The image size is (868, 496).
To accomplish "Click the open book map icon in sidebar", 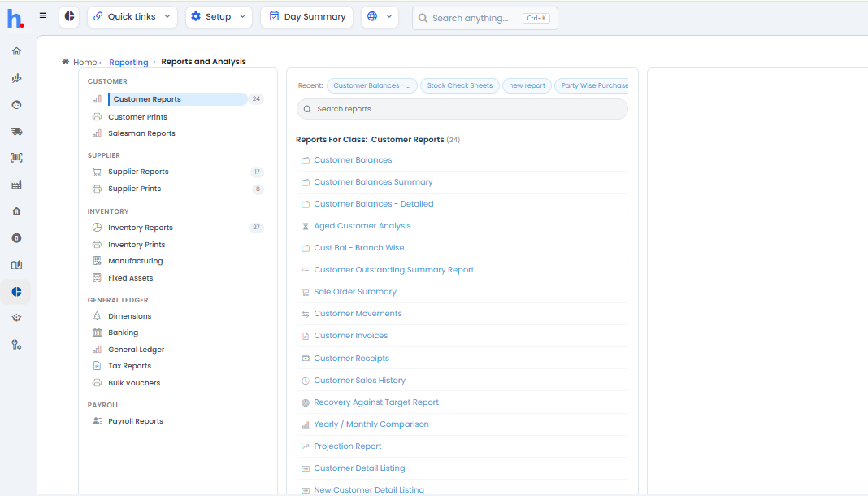I will click(x=16, y=264).
